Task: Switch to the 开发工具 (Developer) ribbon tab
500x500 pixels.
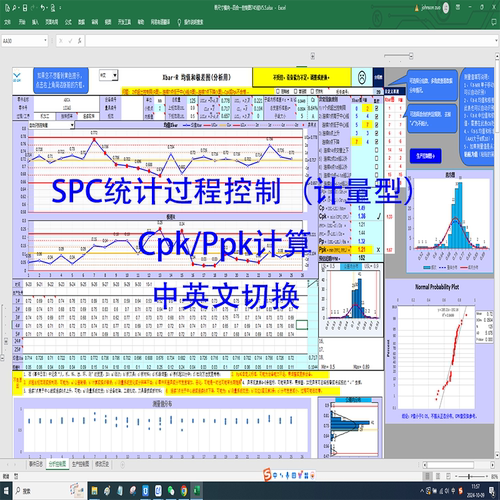Action: pos(124,22)
